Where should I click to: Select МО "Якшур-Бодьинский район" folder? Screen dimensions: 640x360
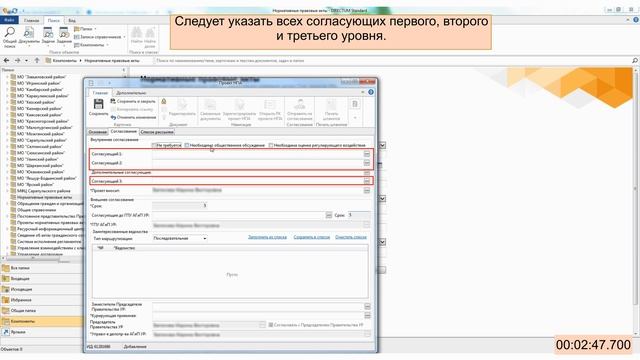click(x=47, y=178)
